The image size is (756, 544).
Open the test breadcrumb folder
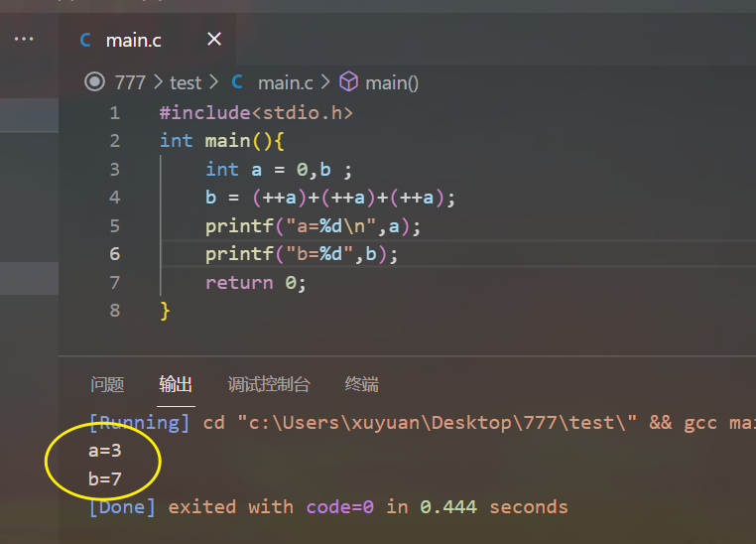[x=186, y=83]
